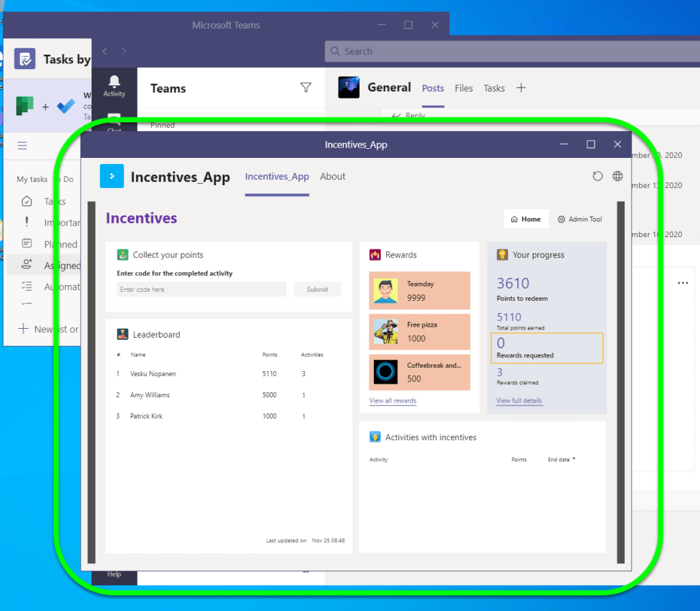700x611 pixels.
Task: Switch to the About tab
Action: point(333,176)
